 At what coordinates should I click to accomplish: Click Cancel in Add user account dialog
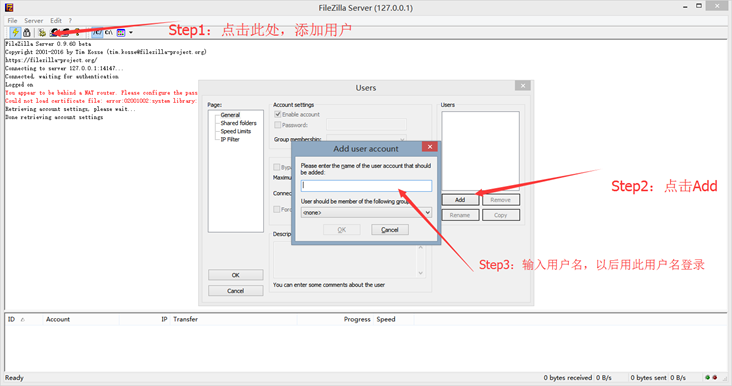point(390,230)
